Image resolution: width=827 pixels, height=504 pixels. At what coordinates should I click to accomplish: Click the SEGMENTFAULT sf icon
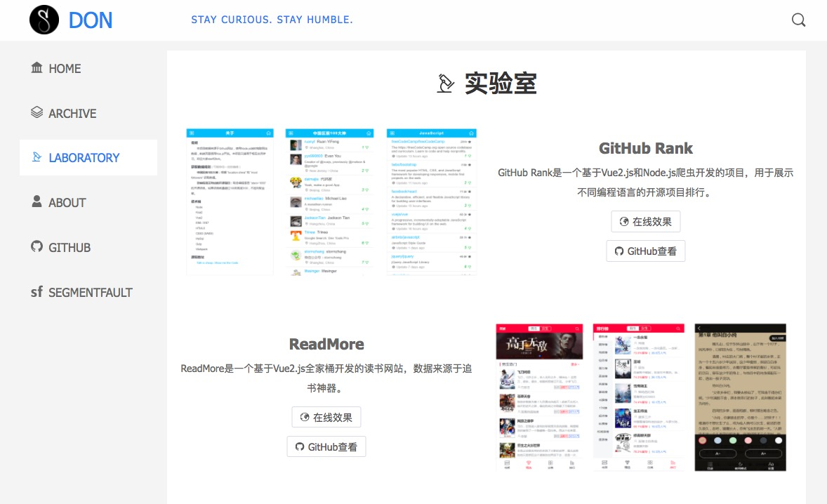pos(37,291)
